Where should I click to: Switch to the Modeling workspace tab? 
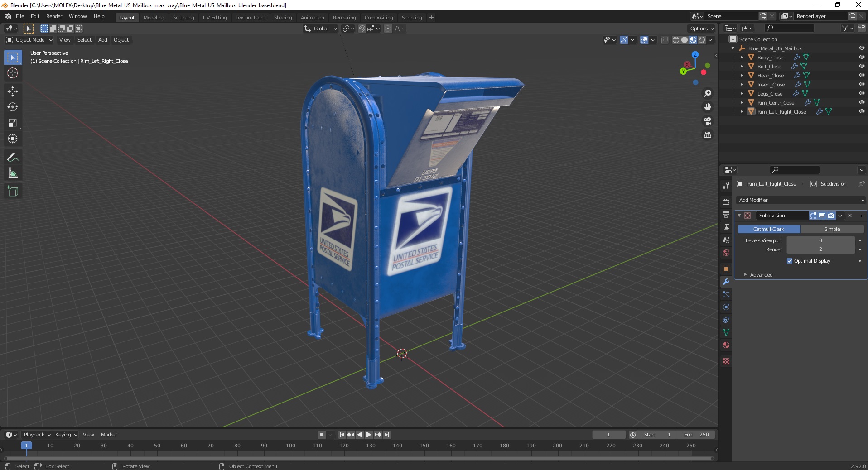pyautogui.click(x=154, y=18)
